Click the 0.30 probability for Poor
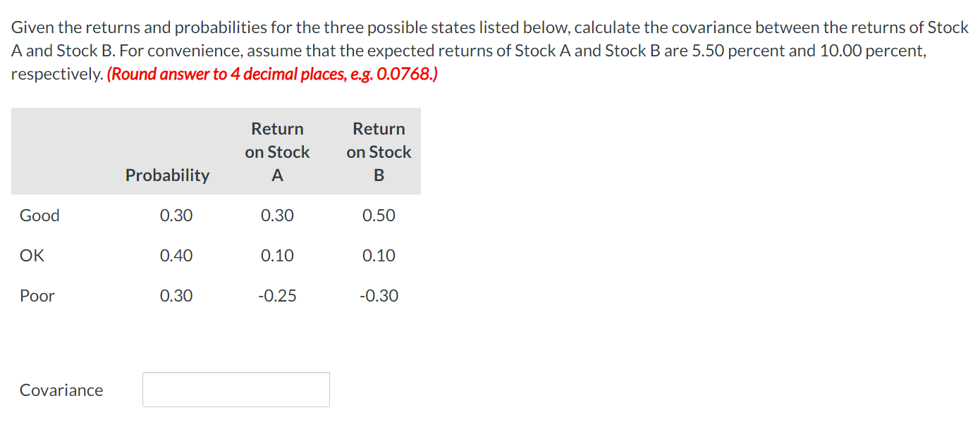 [177, 295]
